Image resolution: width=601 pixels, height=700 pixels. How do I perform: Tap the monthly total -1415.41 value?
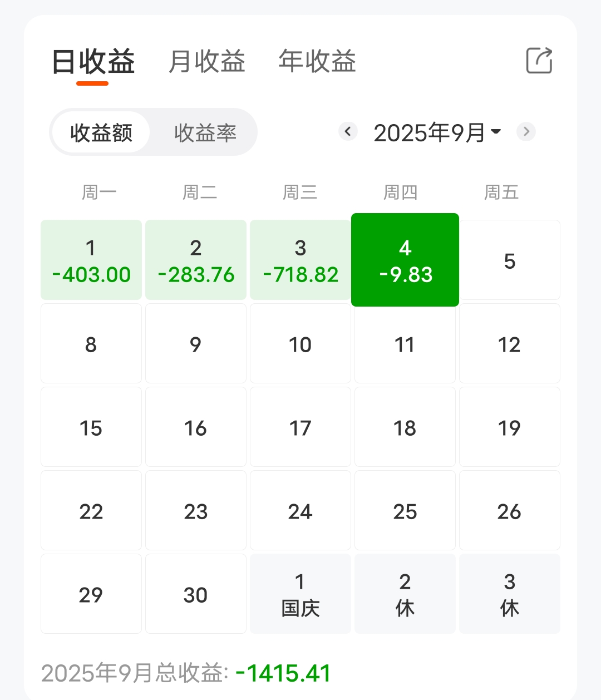point(283,673)
